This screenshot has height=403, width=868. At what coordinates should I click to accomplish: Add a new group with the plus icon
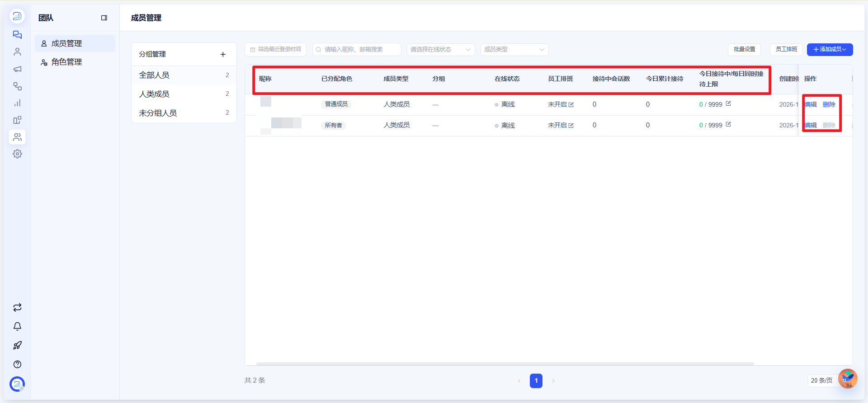[223, 54]
